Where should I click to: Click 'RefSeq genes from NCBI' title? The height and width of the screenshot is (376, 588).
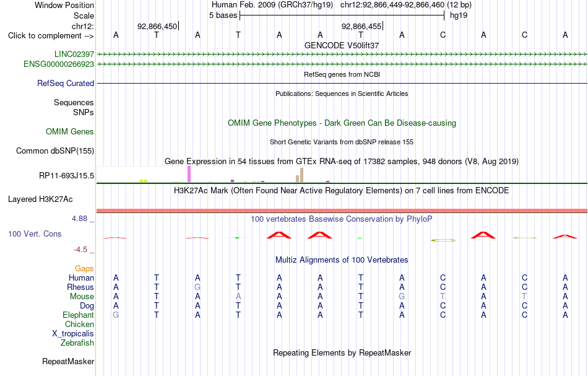coord(342,75)
